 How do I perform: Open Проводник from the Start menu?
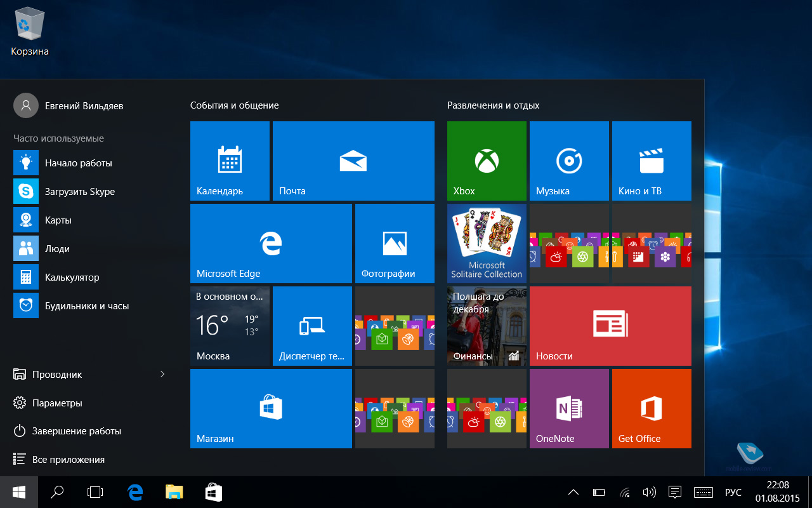coord(57,375)
